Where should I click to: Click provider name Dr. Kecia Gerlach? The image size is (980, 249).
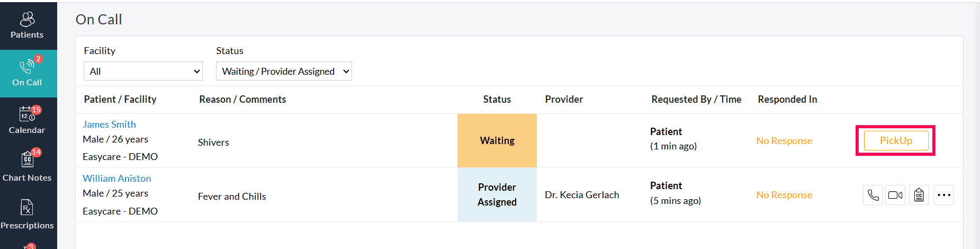pos(582,195)
